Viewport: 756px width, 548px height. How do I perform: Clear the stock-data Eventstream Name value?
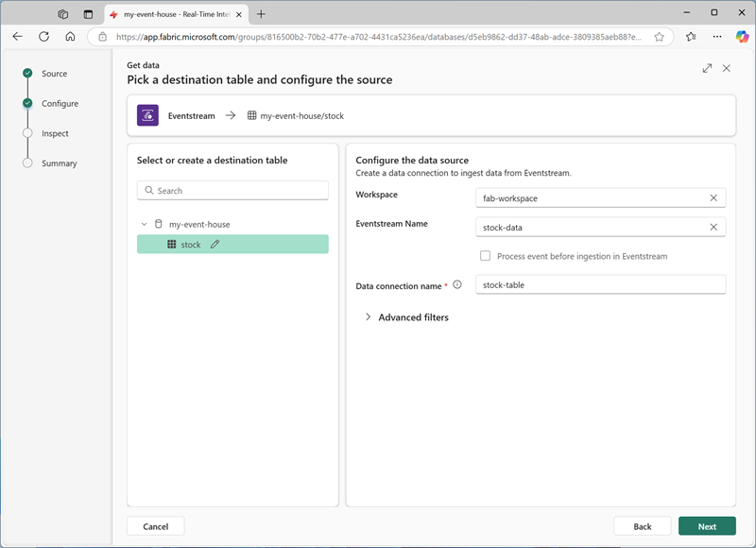point(713,227)
